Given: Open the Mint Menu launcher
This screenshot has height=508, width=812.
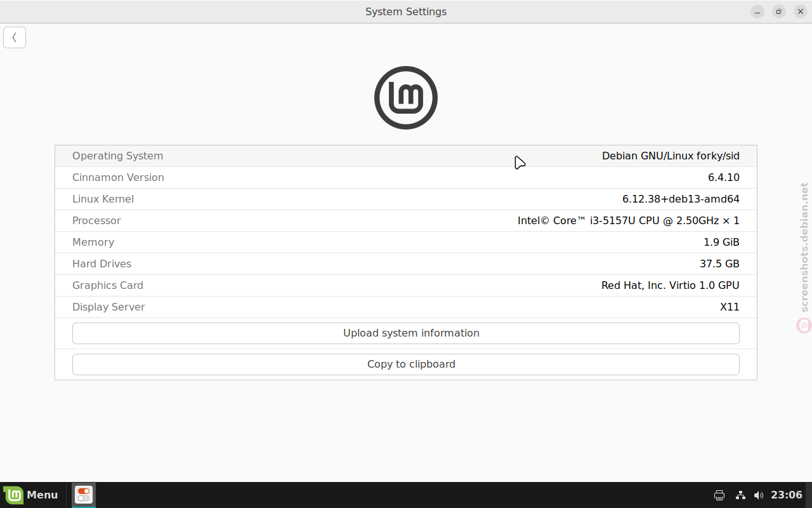Looking at the screenshot, I should (31, 495).
